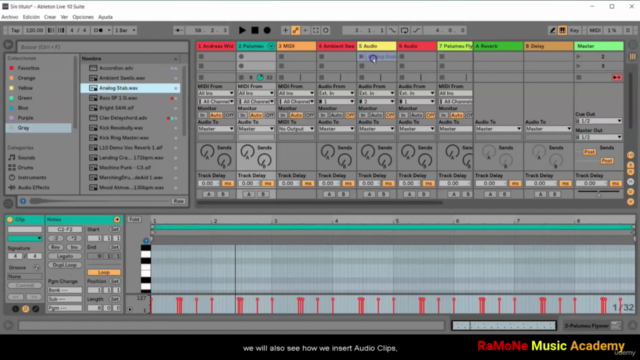Select the 1 Andreas Wid track header
The width and height of the screenshot is (640, 360).
(x=216, y=46)
